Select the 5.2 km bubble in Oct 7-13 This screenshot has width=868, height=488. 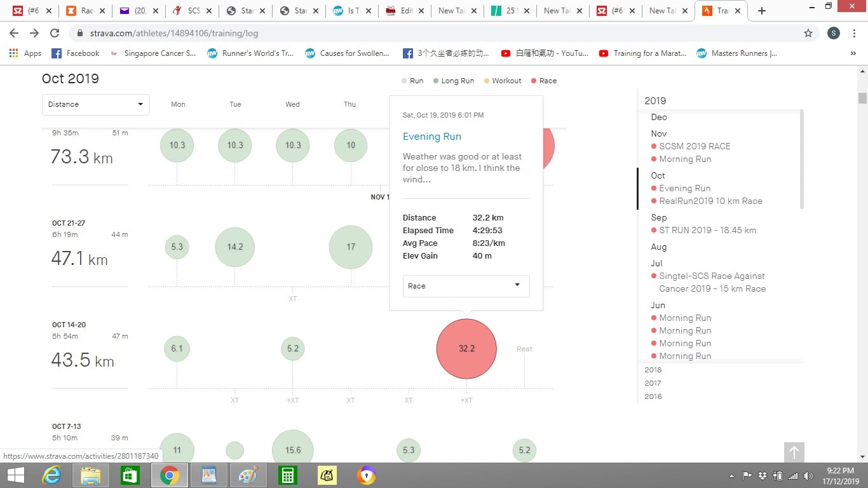[x=524, y=450]
